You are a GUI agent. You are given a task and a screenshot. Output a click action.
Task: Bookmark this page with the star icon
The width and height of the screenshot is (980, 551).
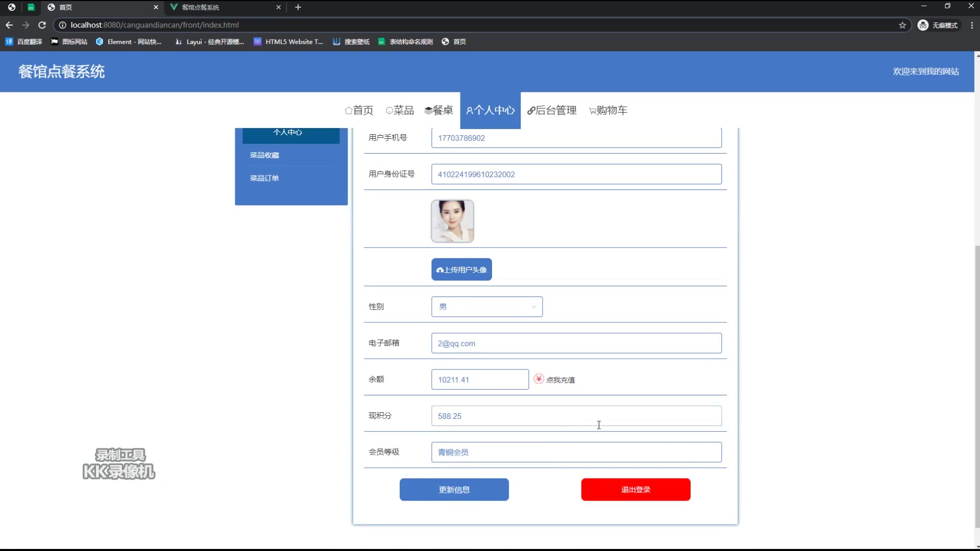[x=902, y=25]
